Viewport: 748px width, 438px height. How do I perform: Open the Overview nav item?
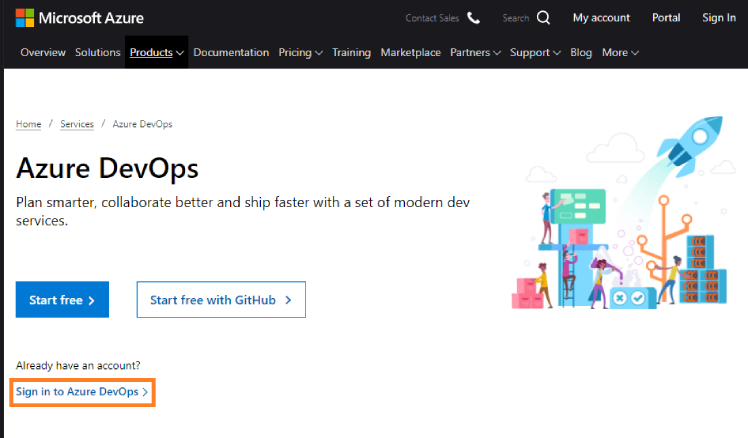(43, 52)
